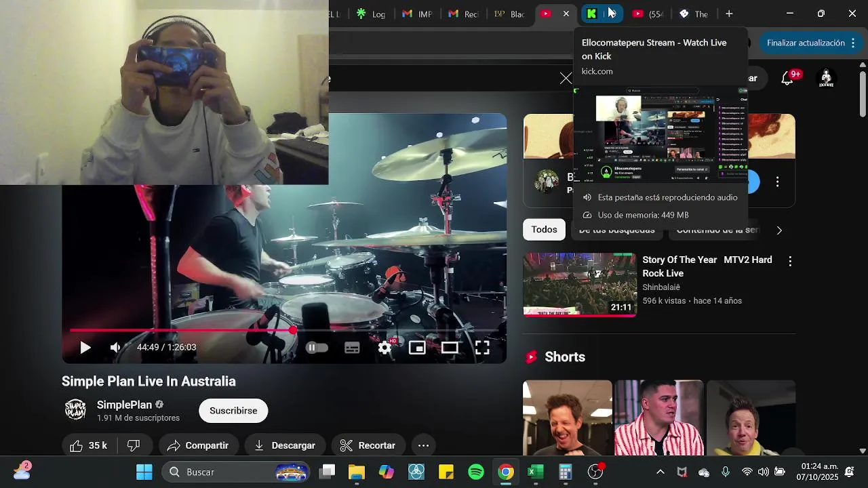Screen dimensions: 868x488
Task: Open Windows Start menu
Action: coord(144,472)
